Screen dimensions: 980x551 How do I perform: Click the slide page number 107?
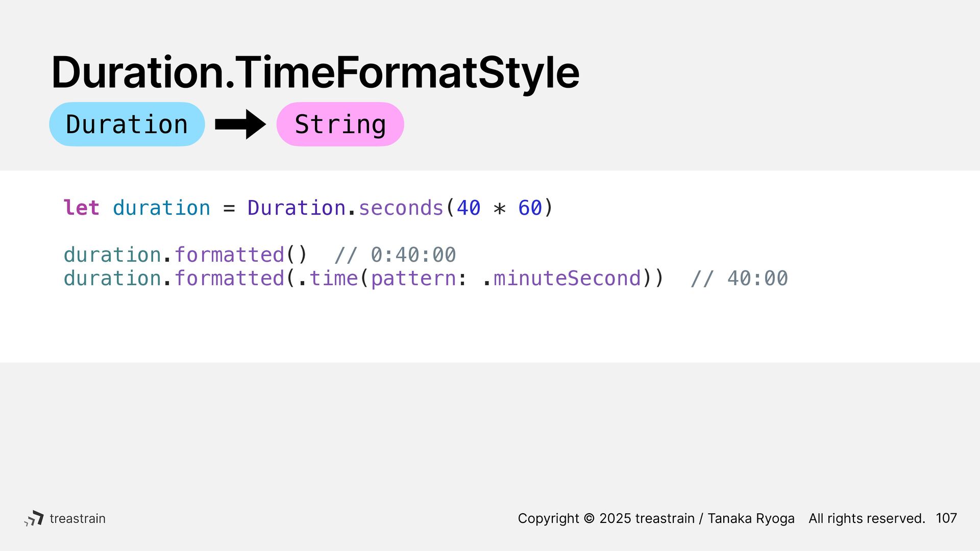(x=946, y=518)
